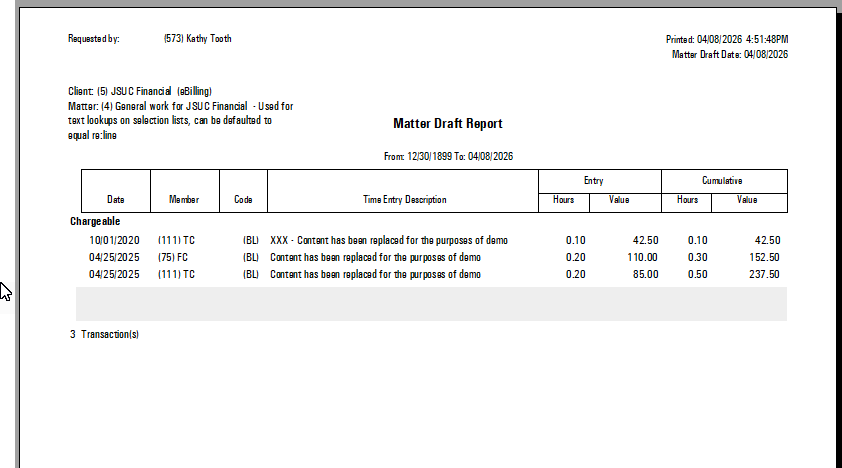Click the 'Value' header under Cumulative
The width and height of the screenshot is (842, 468).
[747, 200]
